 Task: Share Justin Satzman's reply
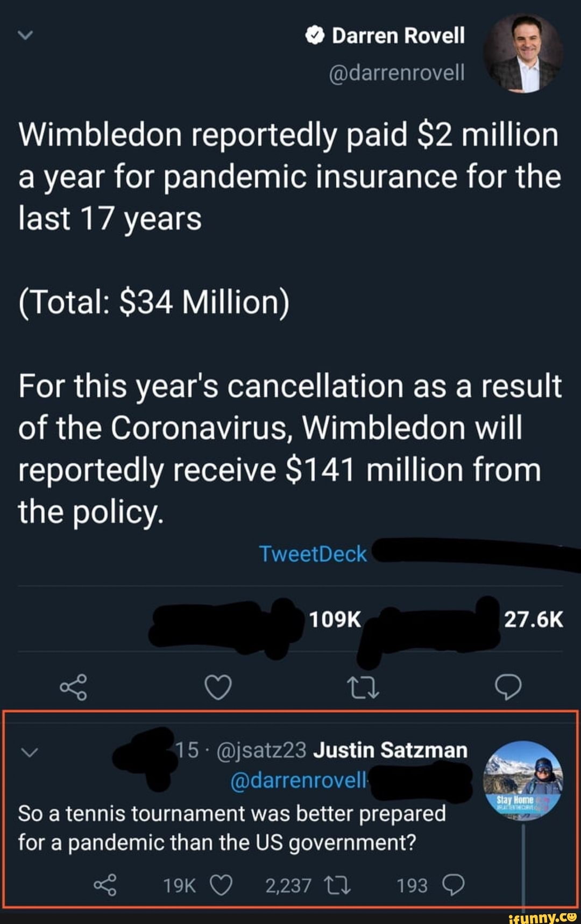point(105,885)
